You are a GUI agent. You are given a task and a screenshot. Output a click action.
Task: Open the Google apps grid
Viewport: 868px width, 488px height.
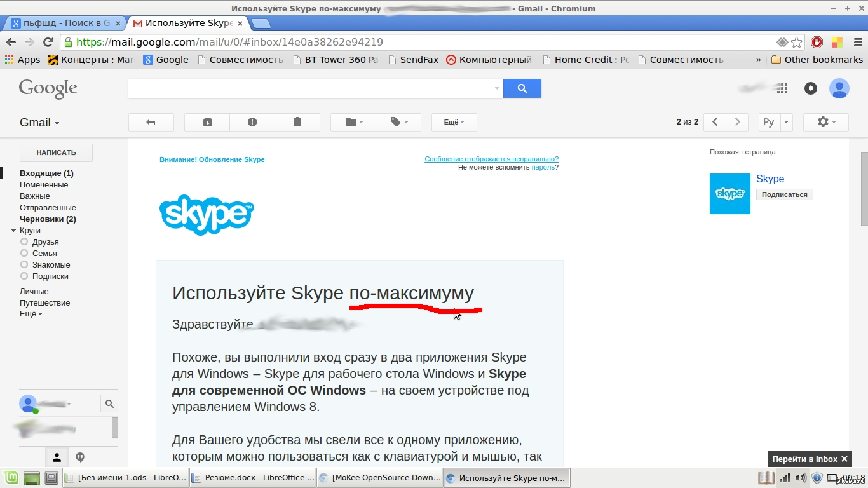(x=782, y=88)
